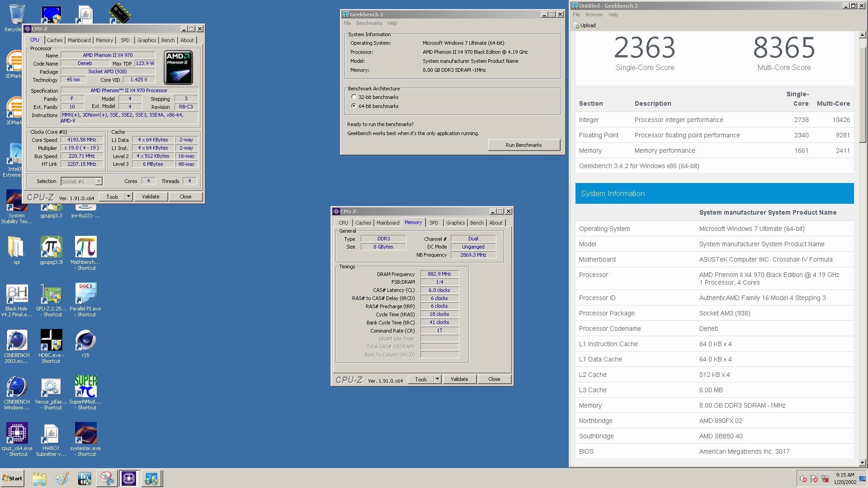This screenshot has height=488, width=868.
Task: Click Close in top CPU-Z window
Action: pos(185,197)
